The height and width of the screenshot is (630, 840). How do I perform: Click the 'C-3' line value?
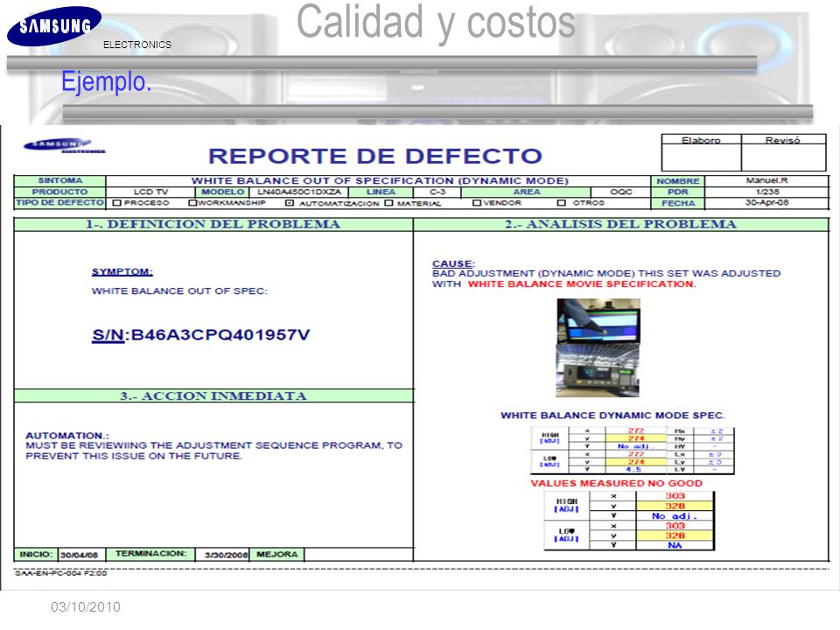pos(437,192)
